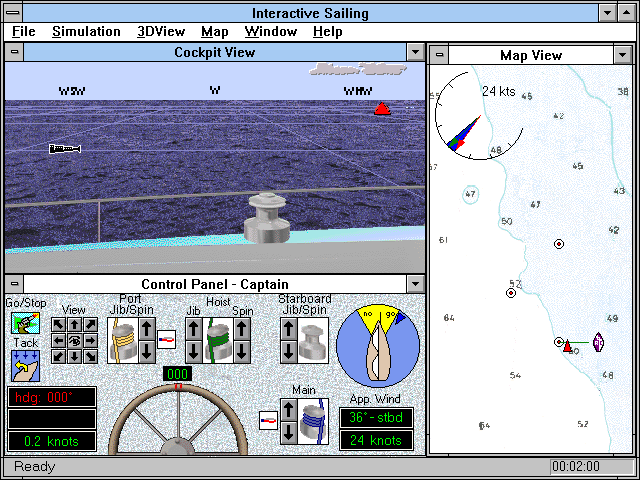The width and height of the screenshot is (640, 480).
Task: Click the 0.2 knots boat speed readout
Action: pyautogui.click(x=52, y=441)
